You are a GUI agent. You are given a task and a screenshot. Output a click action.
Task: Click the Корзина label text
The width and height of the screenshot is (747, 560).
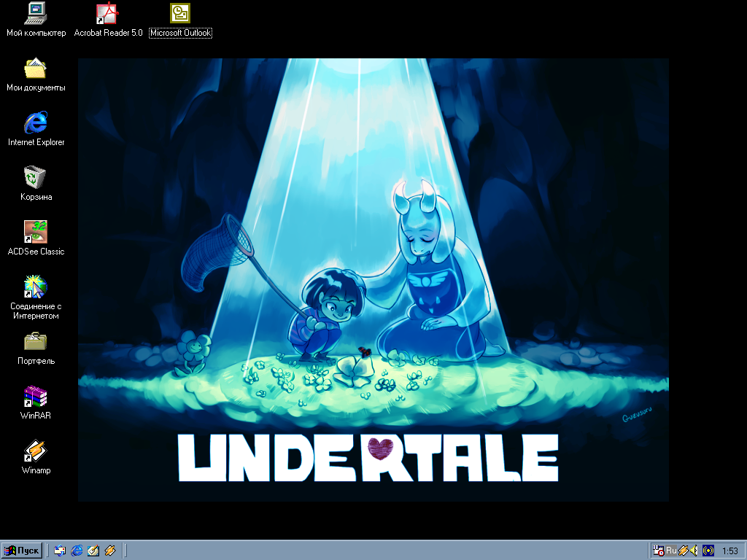36,197
